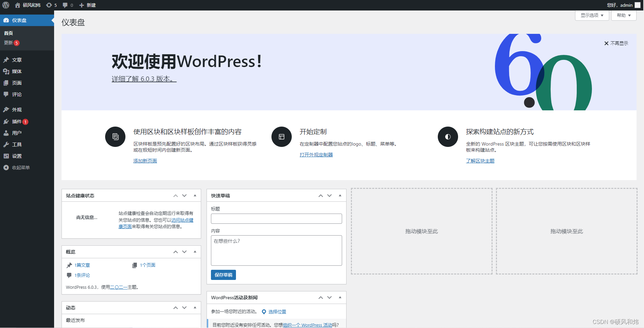Open the 插件 menu label
Image resolution: width=644 pixels, height=328 pixels.
pyautogui.click(x=17, y=122)
